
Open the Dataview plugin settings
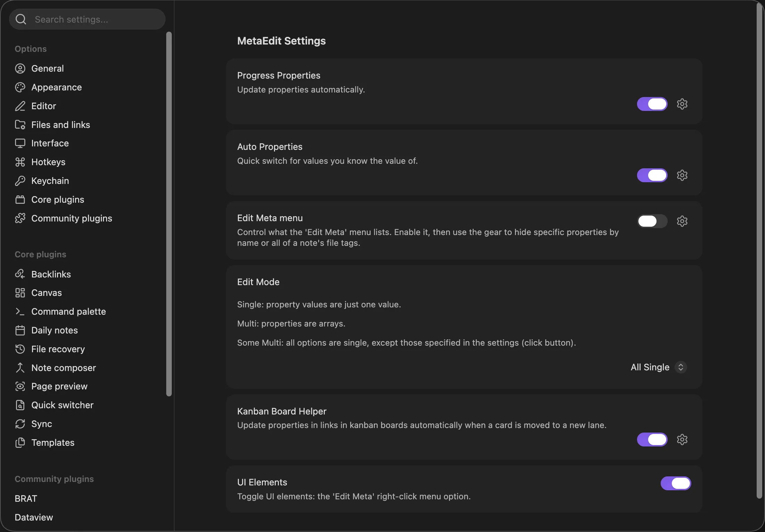(x=34, y=517)
